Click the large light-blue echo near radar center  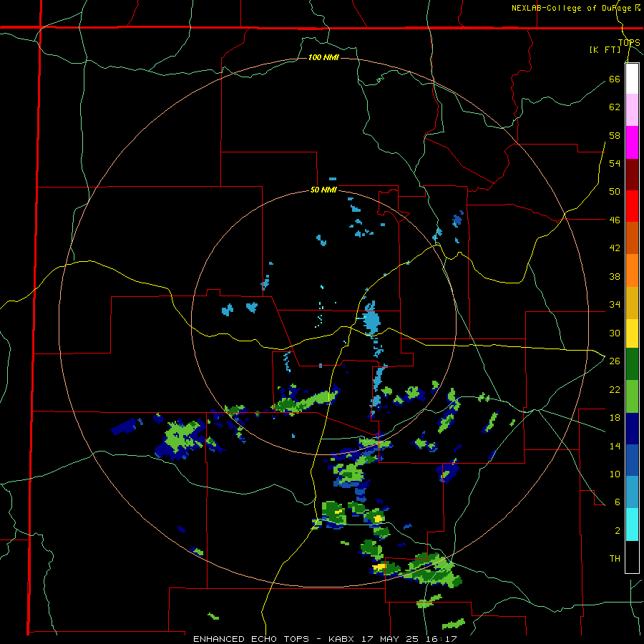371,319
